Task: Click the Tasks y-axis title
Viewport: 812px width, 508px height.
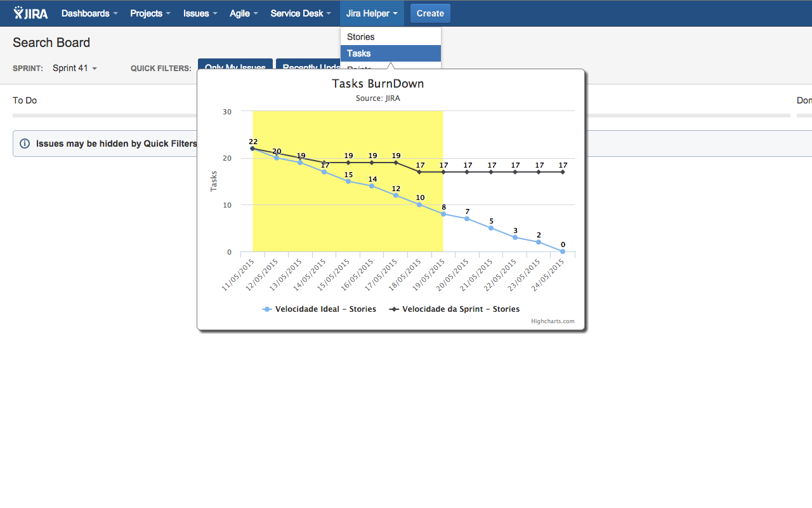Action: (214, 182)
